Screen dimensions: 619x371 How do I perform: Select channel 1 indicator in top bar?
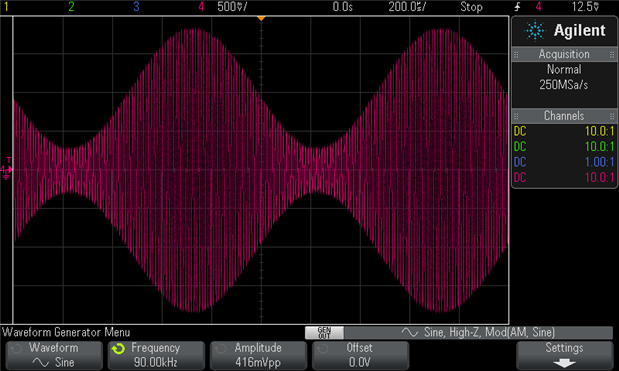click(x=6, y=7)
